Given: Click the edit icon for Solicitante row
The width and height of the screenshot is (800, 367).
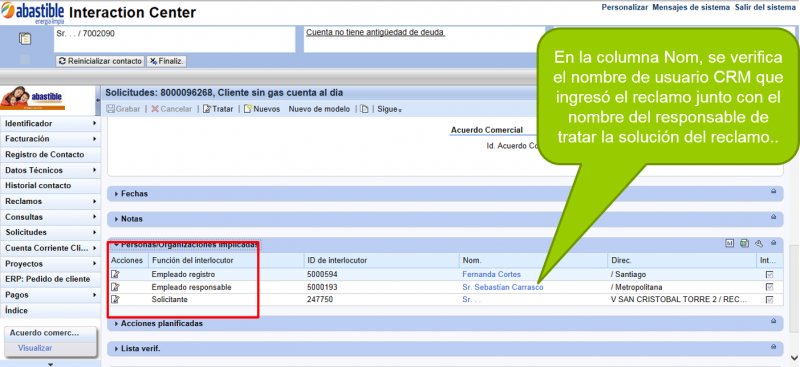Looking at the screenshot, I should (x=115, y=300).
